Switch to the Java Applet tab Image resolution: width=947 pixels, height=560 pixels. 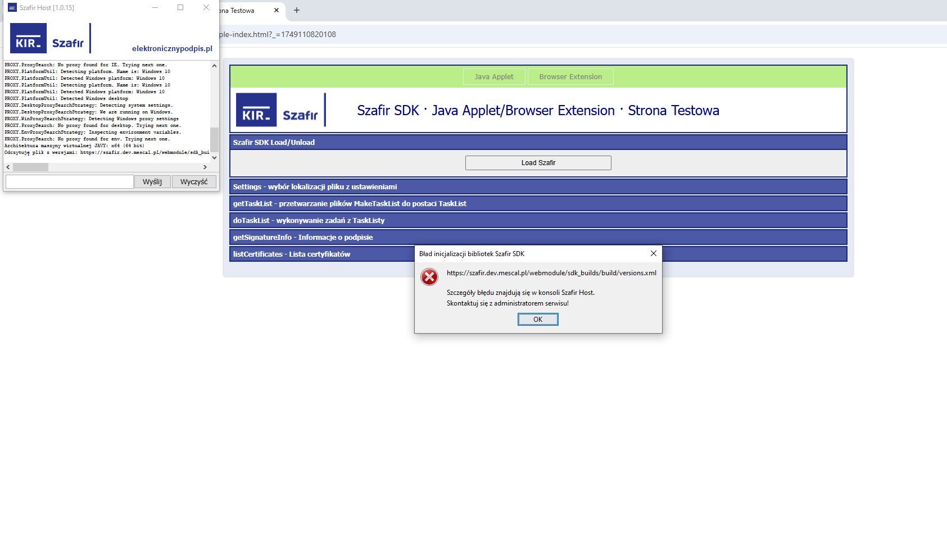(x=493, y=77)
